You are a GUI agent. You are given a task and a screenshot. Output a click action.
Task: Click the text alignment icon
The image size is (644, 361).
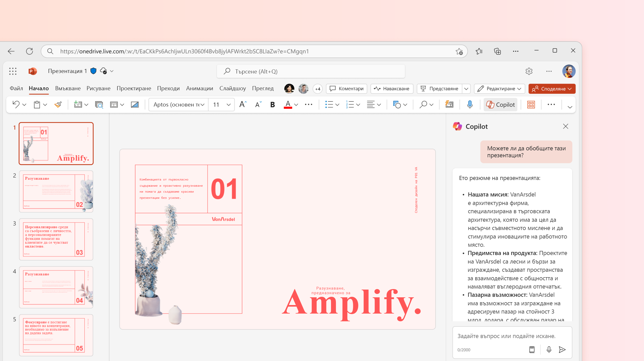pos(371,104)
